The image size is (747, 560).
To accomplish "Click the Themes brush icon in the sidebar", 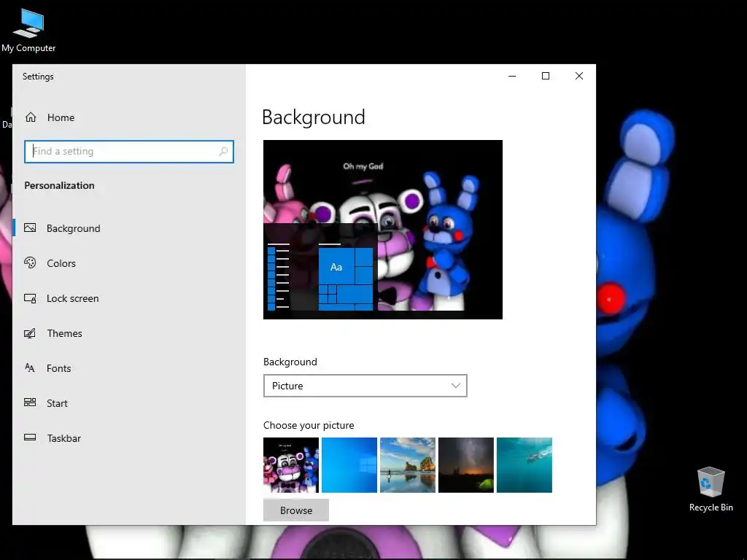I will [30, 333].
